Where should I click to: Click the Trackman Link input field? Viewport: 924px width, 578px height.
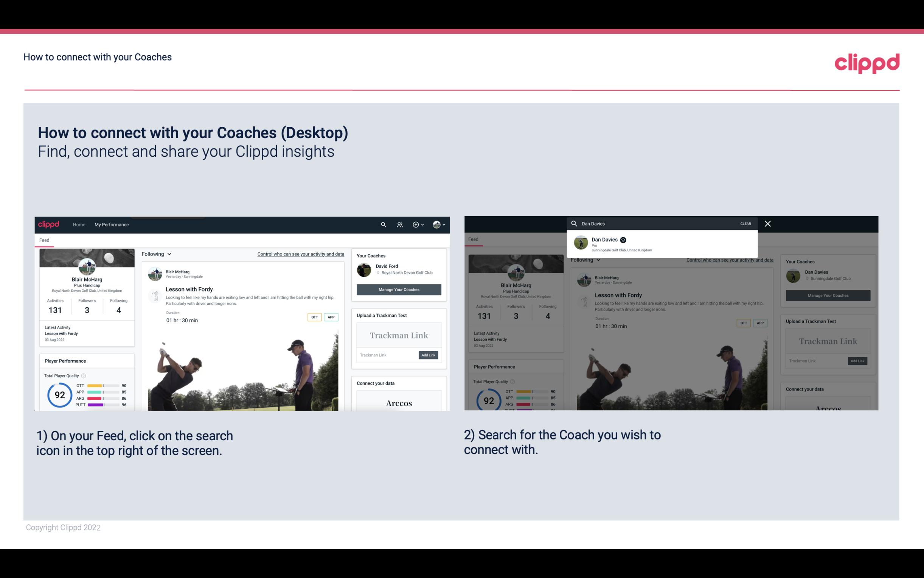[385, 355]
